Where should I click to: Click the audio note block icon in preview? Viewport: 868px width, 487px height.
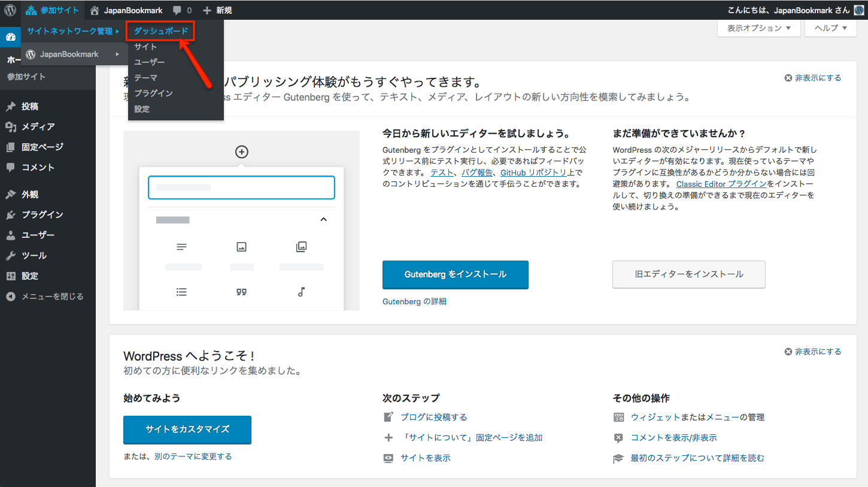tap(302, 292)
